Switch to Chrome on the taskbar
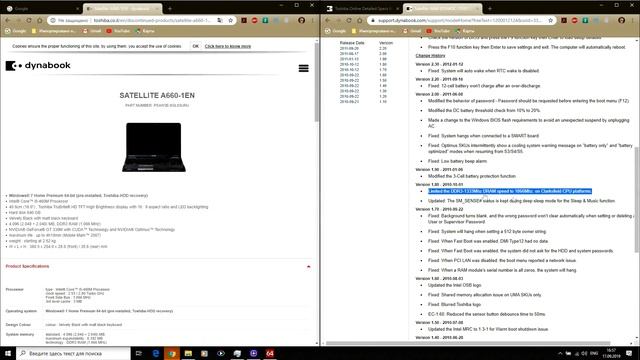The width and height of the screenshot is (640, 360). (x=172, y=353)
